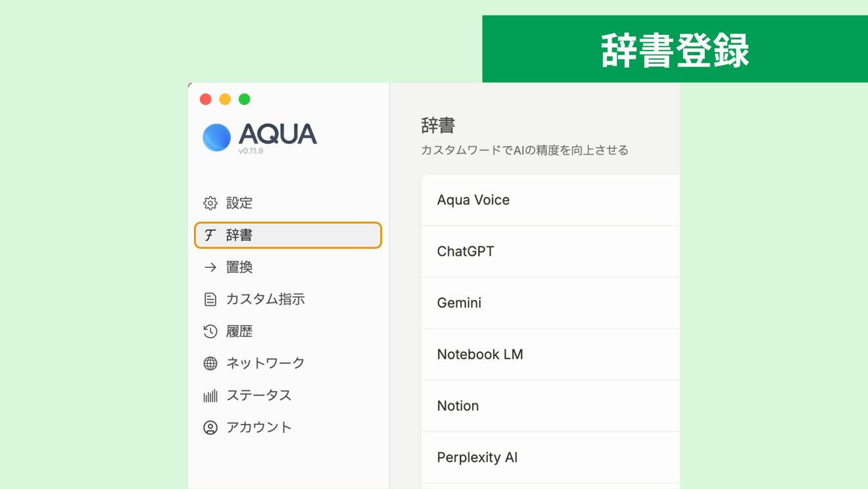Click the custom instructions document icon

coord(210,299)
